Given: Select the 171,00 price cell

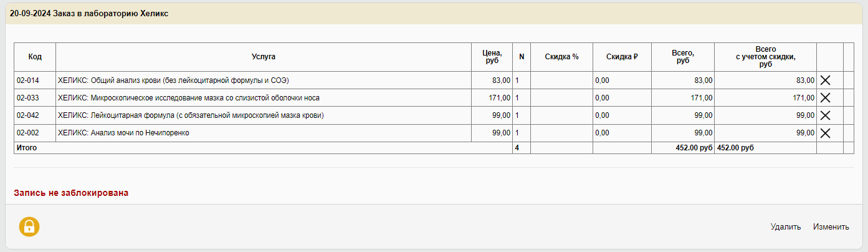Looking at the screenshot, I should (x=492, y=98).
